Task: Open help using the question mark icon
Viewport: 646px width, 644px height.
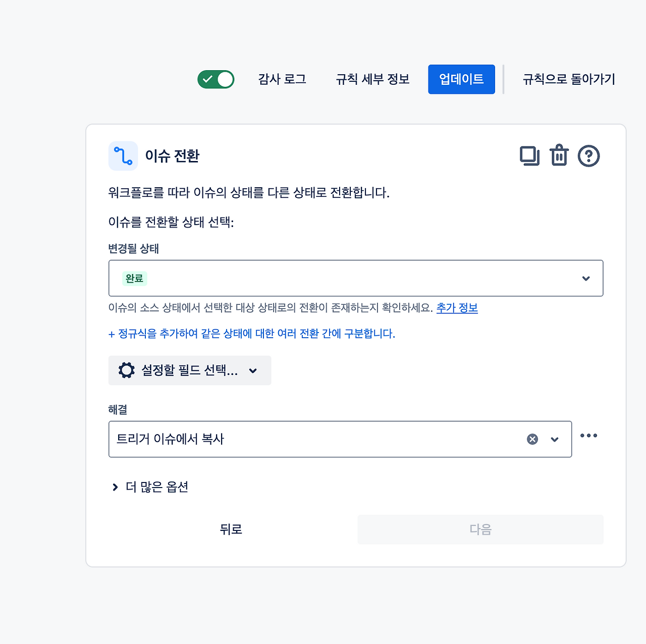Action: [x=588, y=156]
